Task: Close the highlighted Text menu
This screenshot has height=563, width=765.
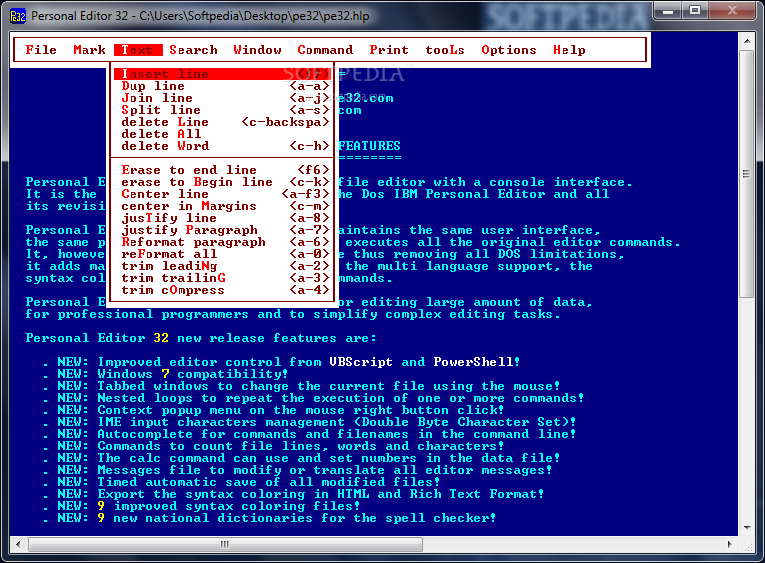Action: (138, 50)
